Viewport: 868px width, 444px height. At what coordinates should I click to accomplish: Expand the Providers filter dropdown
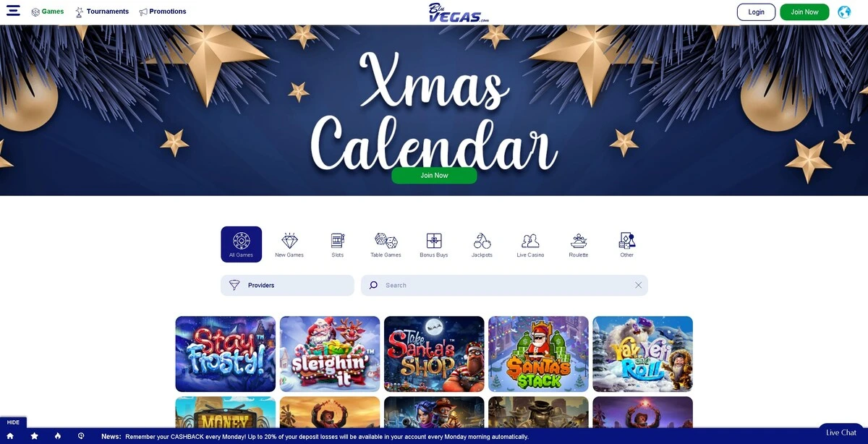[x=287, y=286]
